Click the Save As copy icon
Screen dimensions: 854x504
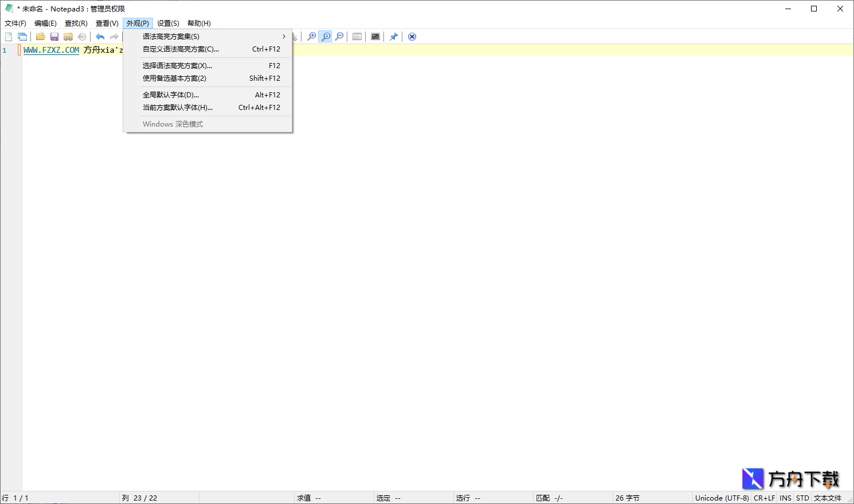pos(68,36)
